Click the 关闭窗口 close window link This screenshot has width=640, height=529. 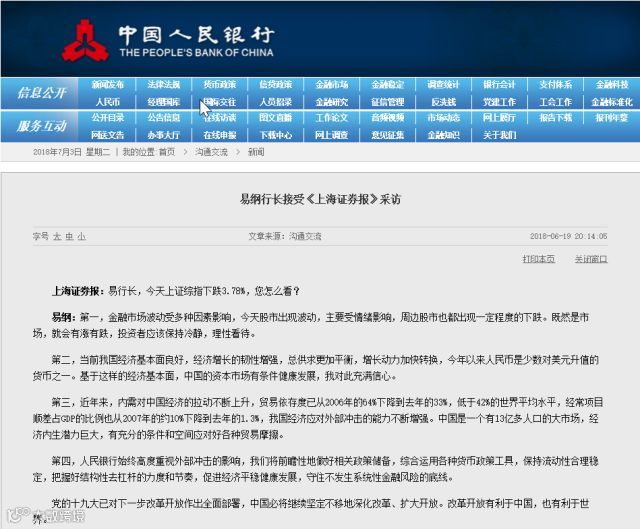click(x=591, y=259)
